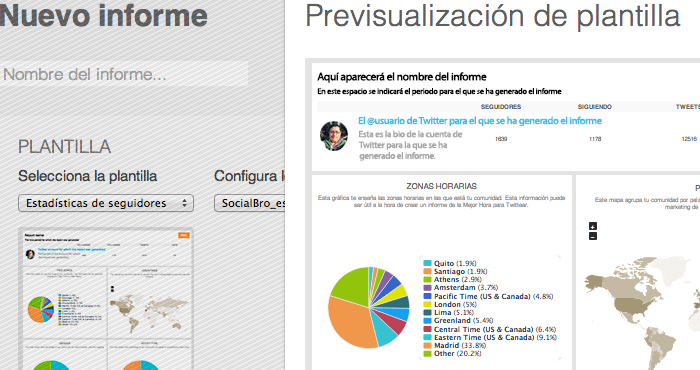The image size is (700, 370).
Task: Focus the Nombre del informe input field
Action: pos(124,74)
